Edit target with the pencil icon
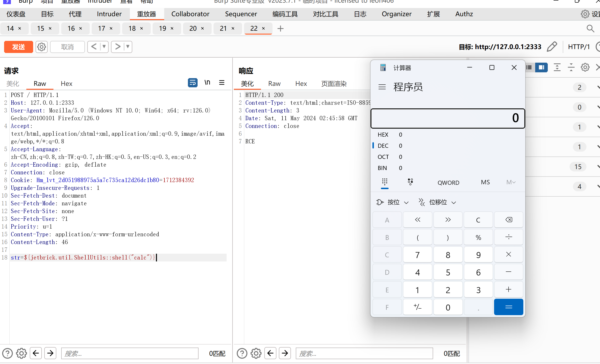This screenshot has width=600, height=364. pyautogui.click(x=552, y=46)
